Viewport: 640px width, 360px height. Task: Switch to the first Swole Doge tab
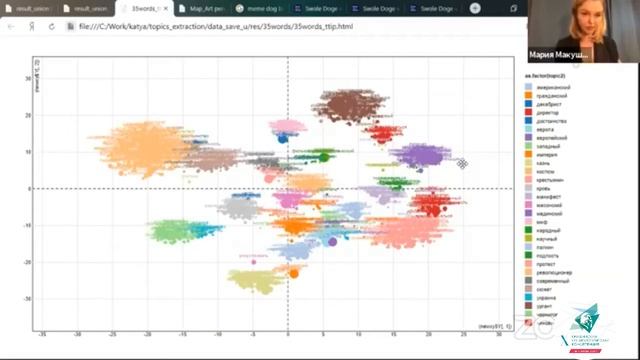point(317,9)
